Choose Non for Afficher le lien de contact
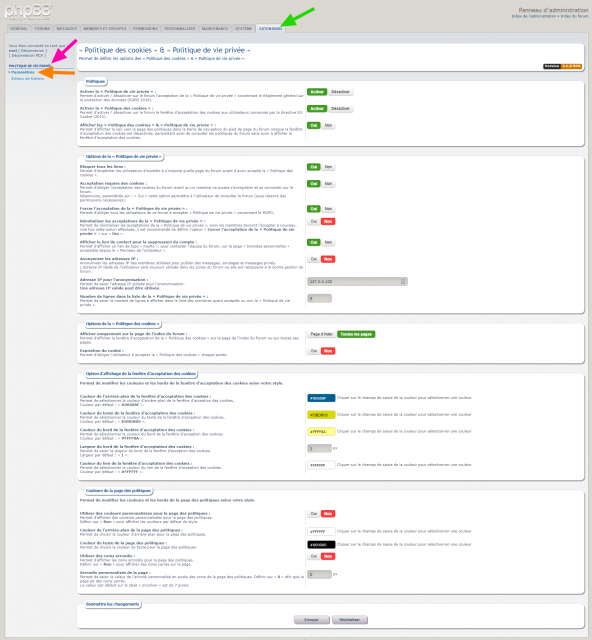This screenshot has width=592, height=640. tap(328, 242)
